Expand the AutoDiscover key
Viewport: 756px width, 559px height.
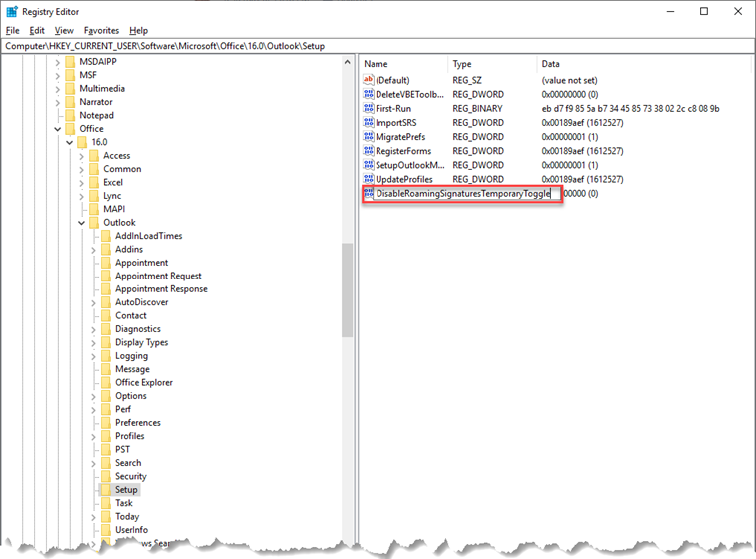point(94,303)
